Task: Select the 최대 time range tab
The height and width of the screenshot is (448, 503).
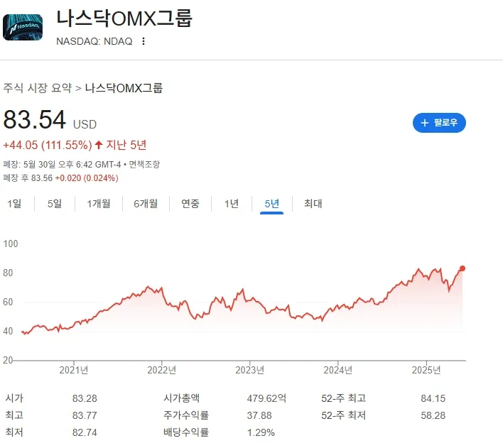Action: [x=313, y=203]
